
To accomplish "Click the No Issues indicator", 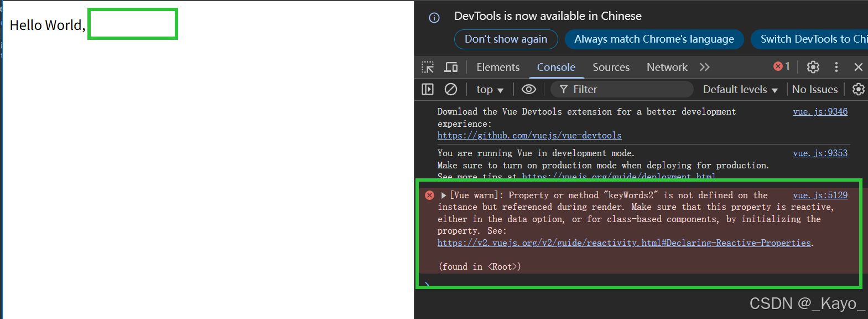I will click(814, 90).
